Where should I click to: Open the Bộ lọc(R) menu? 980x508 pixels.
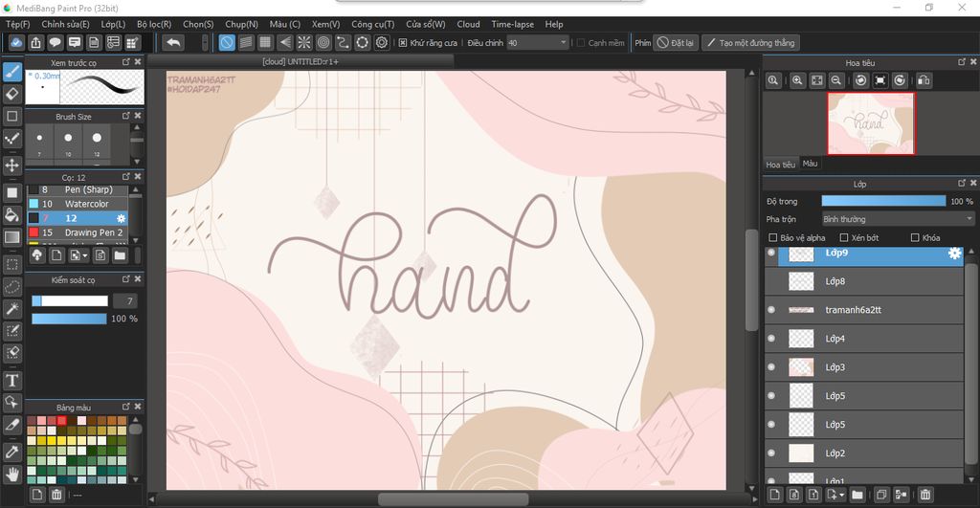pos(154,24)
